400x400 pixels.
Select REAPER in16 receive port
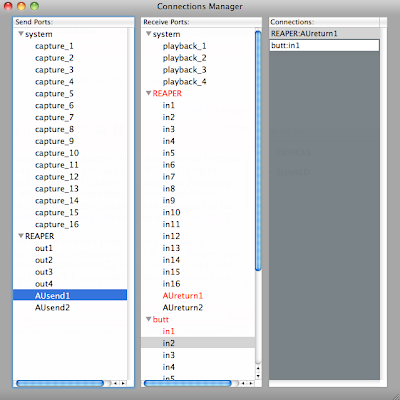(x=171, y=284)
